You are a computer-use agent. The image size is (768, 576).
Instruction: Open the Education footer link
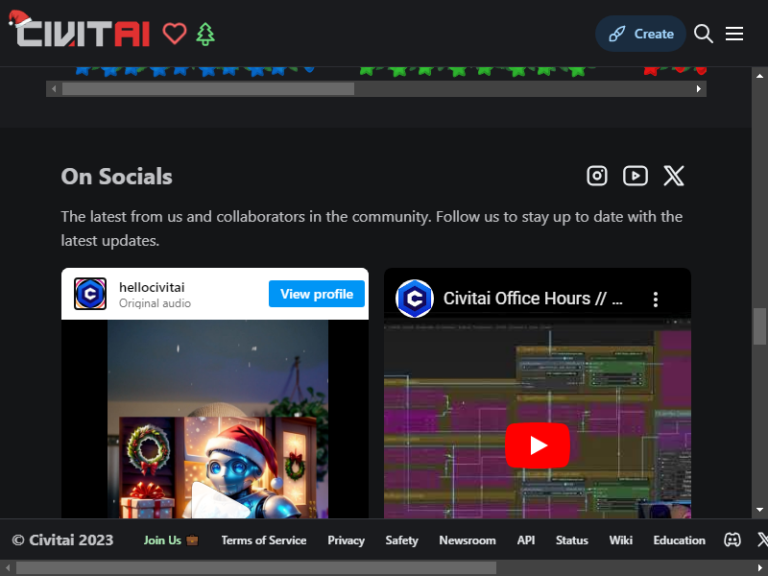click(679, 540)
